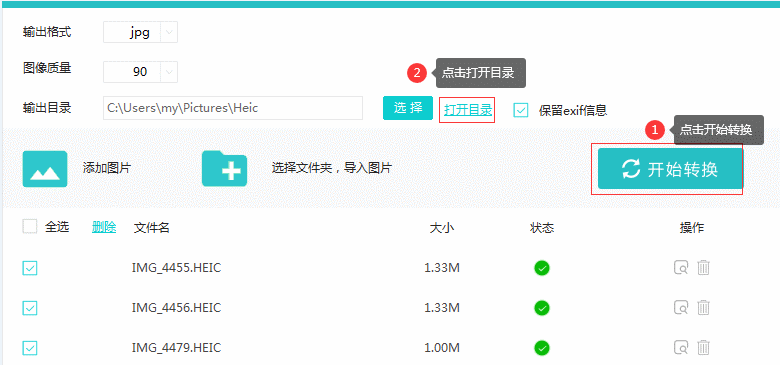
Task: Click the 全选 label text
Action: [x=57, y=227]
